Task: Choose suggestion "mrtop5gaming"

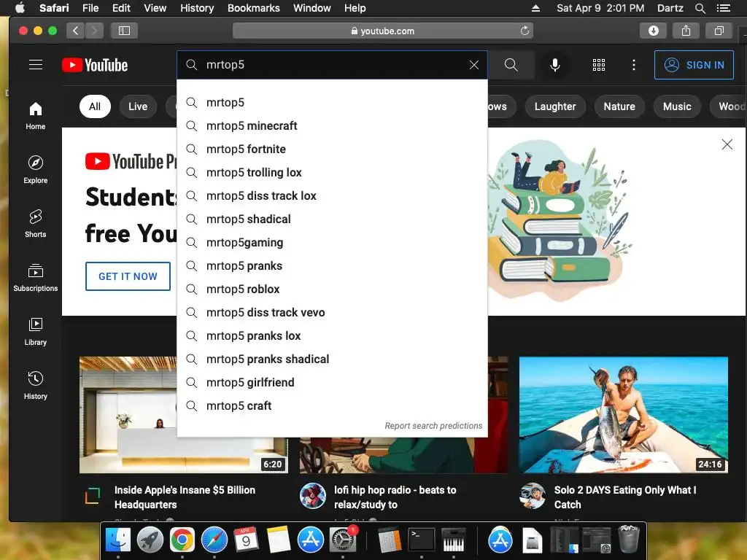Action: click(x=332, y=242)
